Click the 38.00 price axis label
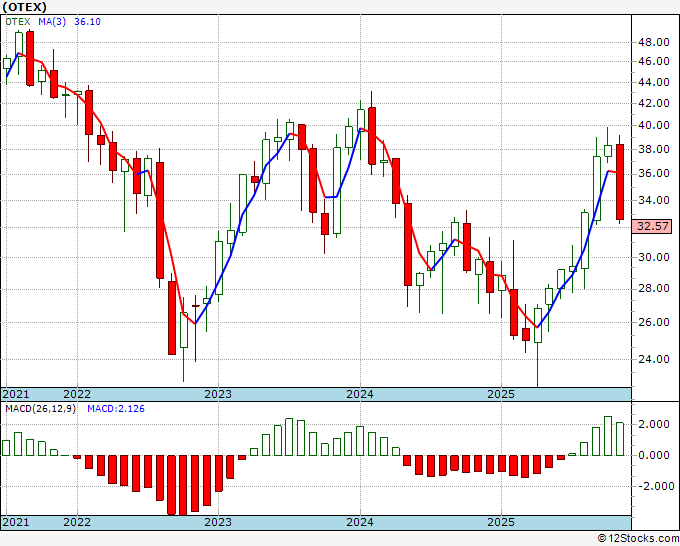 (654, 150)
